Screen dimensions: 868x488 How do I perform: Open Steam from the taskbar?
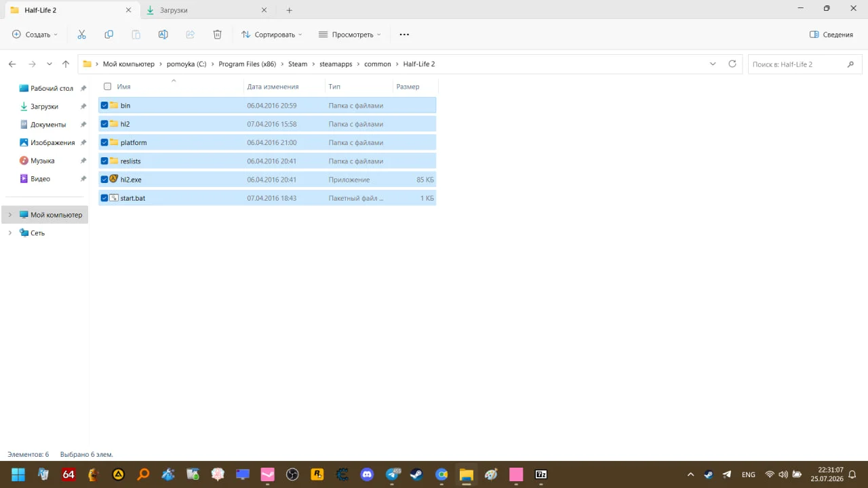(416, 474)
